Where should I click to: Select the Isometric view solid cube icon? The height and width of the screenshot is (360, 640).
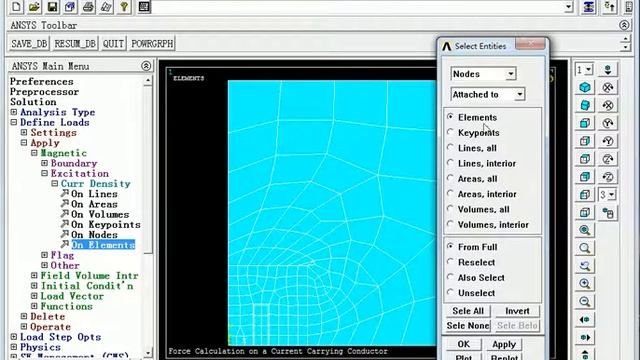point(585,87)
